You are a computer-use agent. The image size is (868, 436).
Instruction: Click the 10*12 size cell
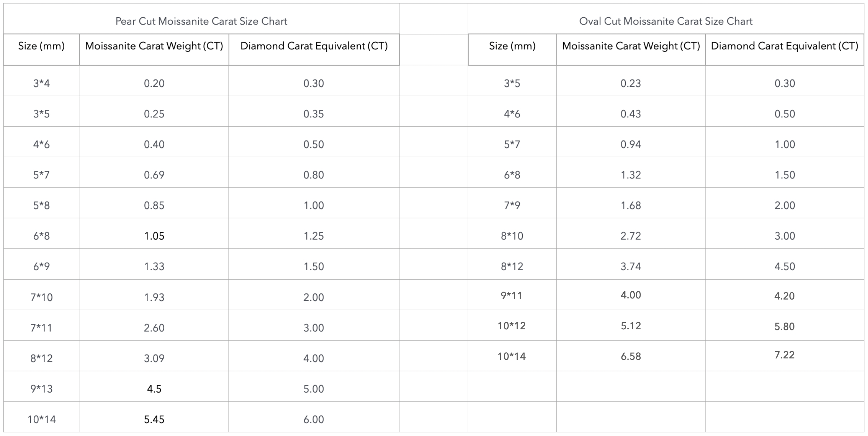511,326
